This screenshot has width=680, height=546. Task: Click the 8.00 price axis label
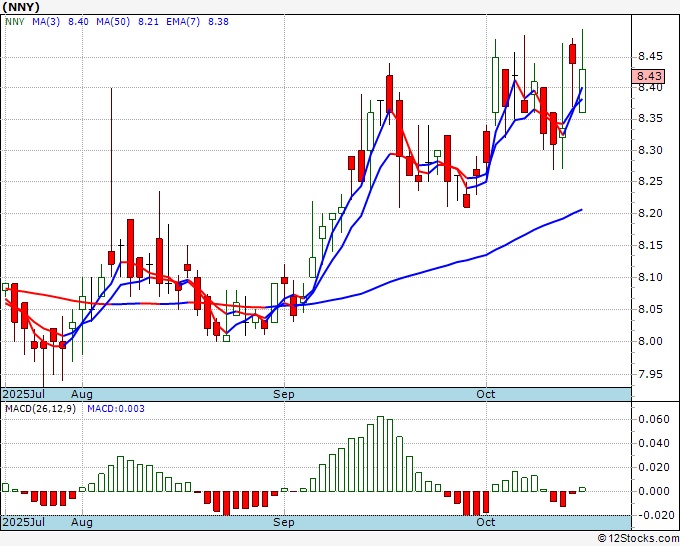coord(650,341)
